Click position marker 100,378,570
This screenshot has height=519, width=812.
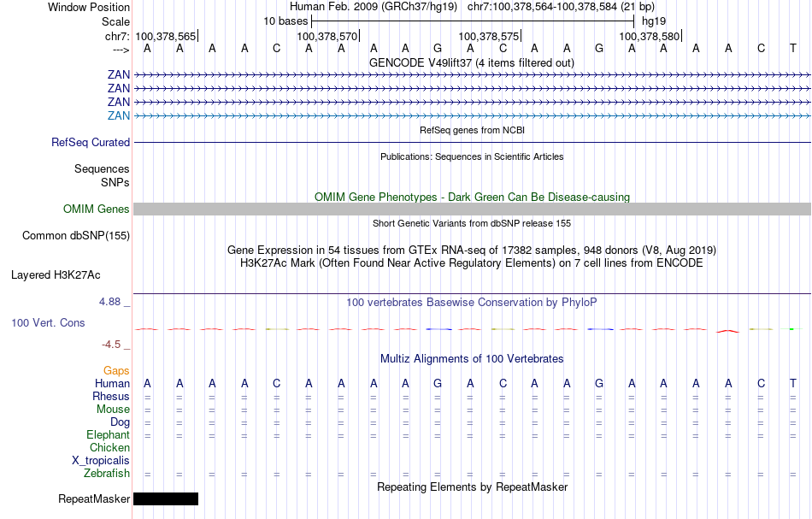(x=327, y=36)
